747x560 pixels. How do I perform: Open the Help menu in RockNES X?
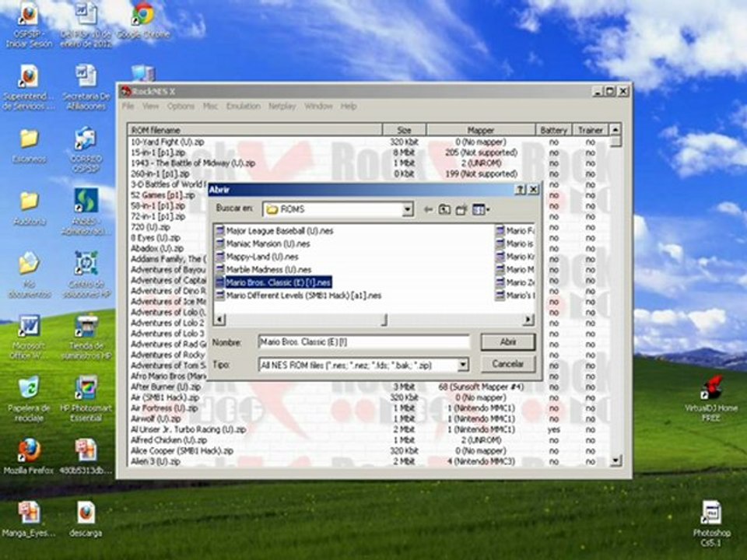click(349, 107)
